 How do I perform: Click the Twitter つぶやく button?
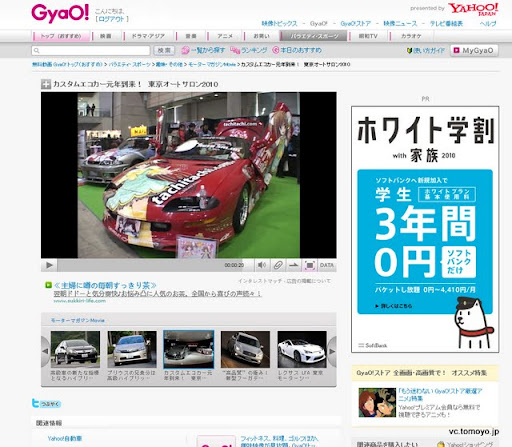tap(46, 404)
